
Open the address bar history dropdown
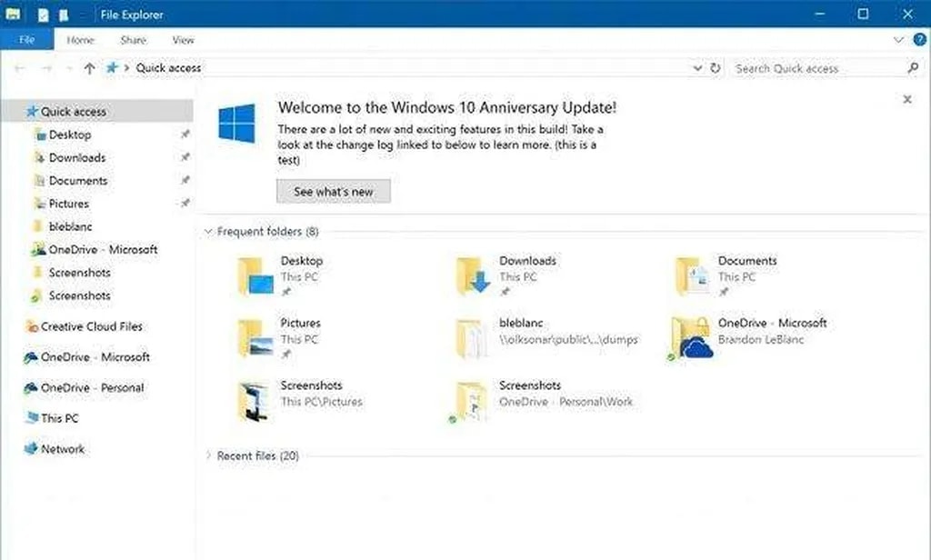point(697,68)
